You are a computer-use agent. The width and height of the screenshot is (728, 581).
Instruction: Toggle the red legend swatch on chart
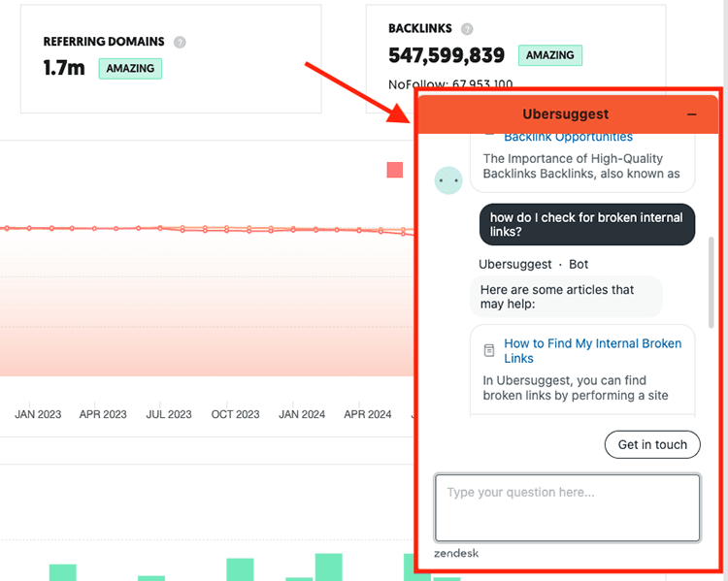pos(395,170)
